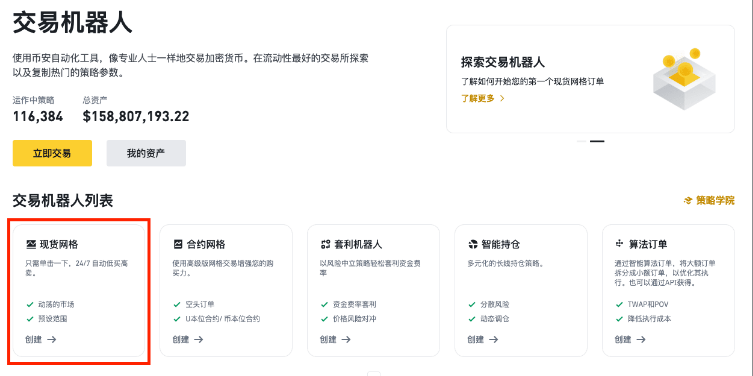Click the 动荡的市场 feature line
This screenshot has height=376, width=753.
[x=50, y=304]
